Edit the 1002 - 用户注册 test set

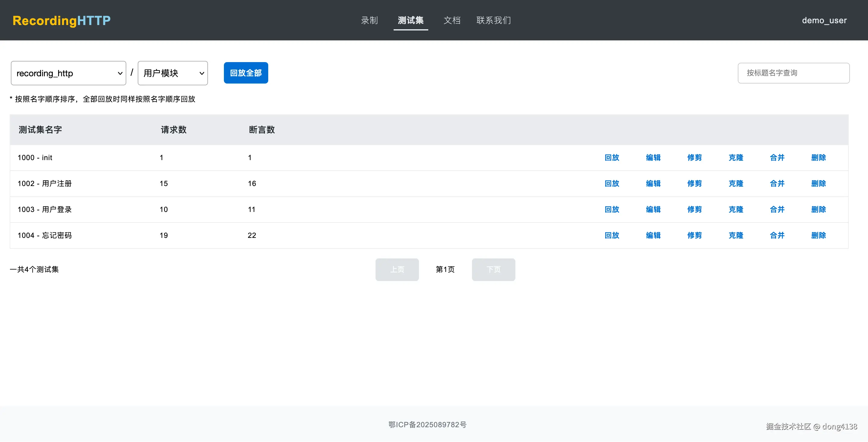(x=653, y=183)
